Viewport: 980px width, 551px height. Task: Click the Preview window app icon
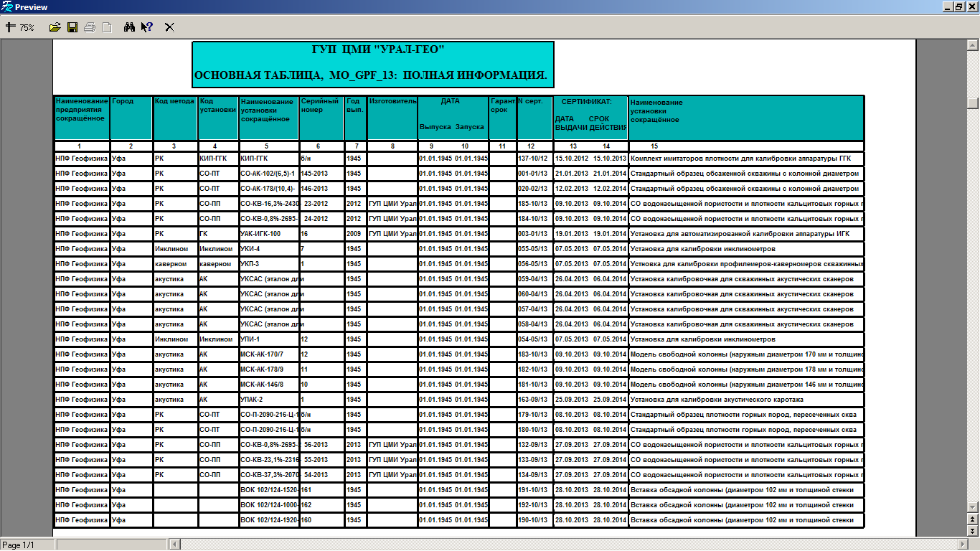coord(7,6)
